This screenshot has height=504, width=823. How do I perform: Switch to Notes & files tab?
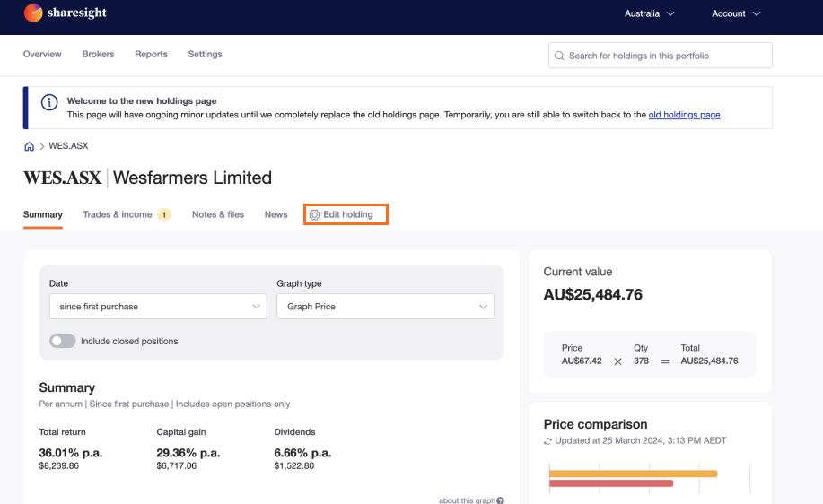tap(218, 214)
